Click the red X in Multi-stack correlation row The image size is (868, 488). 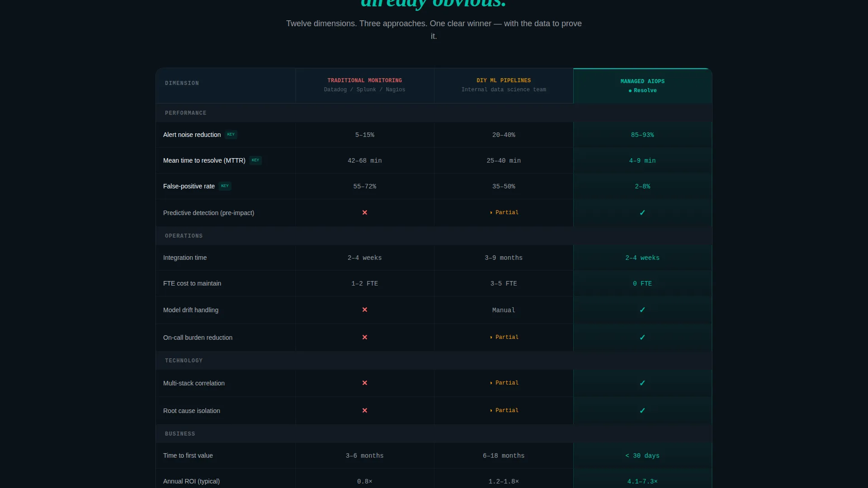pos(365,383)
